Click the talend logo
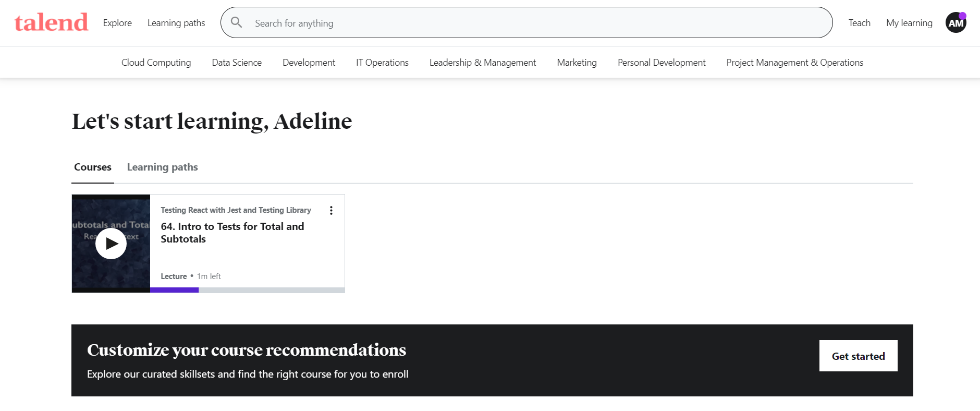 [51, 23]
